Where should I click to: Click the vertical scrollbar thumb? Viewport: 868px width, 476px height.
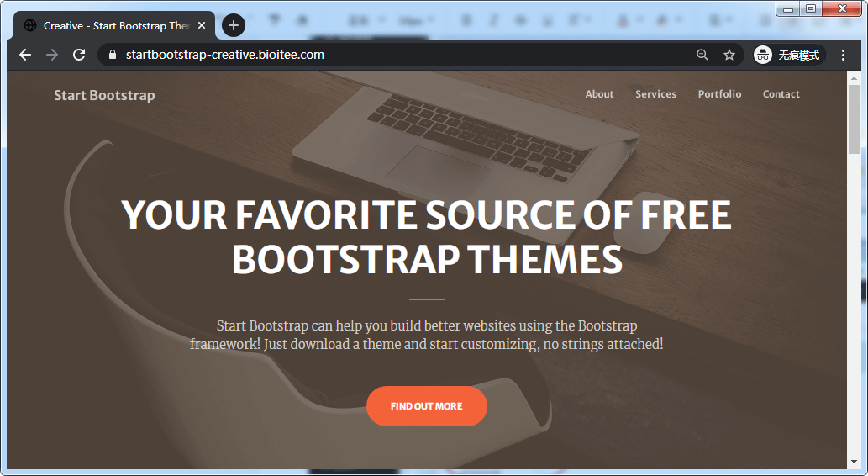click(853, 119)
